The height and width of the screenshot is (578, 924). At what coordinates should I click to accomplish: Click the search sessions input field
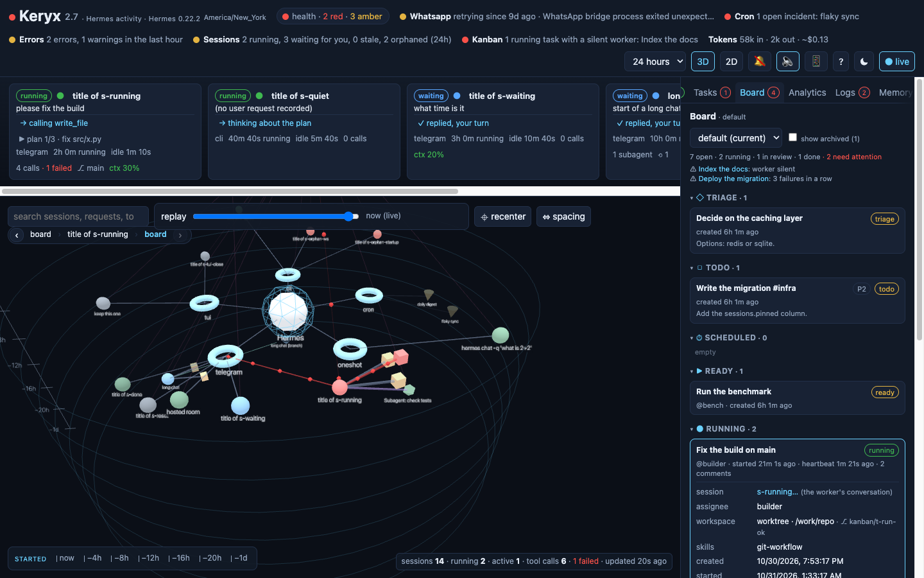pos(78,216)
